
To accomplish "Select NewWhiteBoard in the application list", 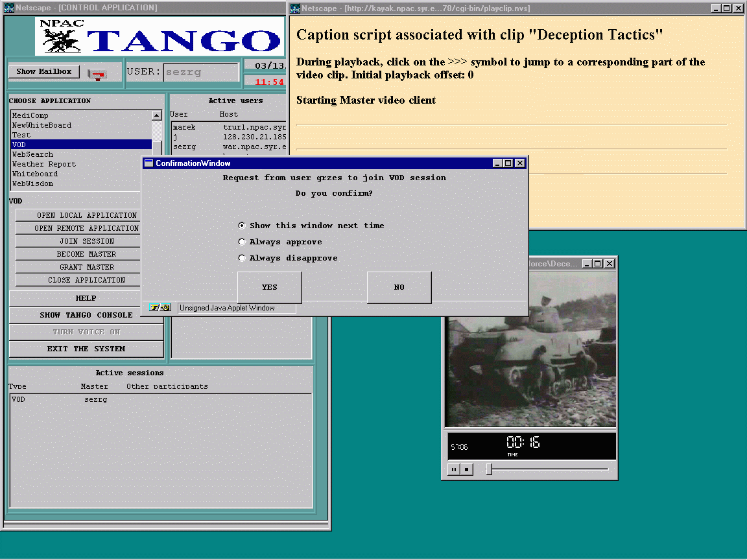I will click(x=81, y=125).
